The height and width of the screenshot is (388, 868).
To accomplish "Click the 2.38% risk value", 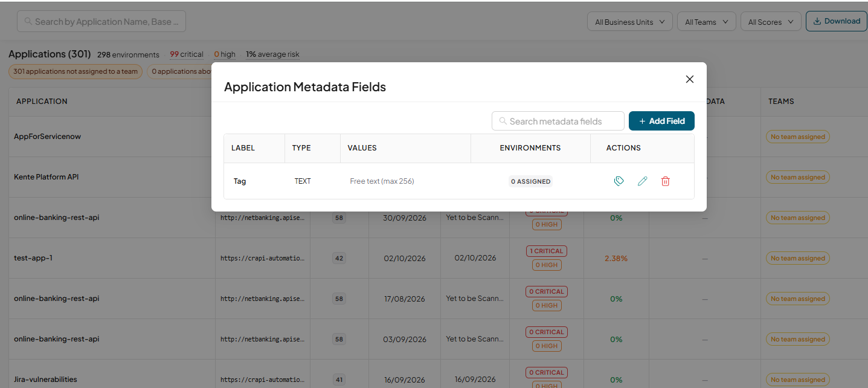I will [616, 258].
